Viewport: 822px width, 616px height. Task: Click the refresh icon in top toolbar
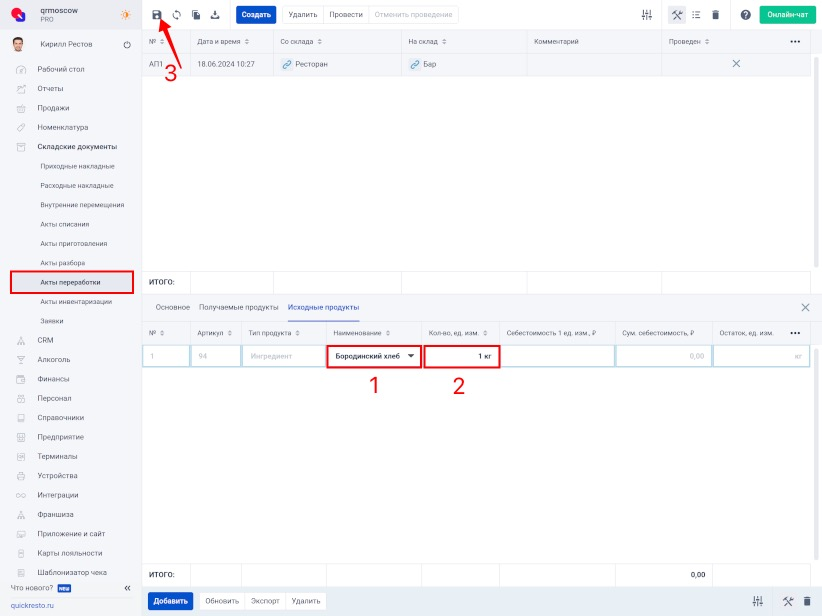click(x=176, y=15)
